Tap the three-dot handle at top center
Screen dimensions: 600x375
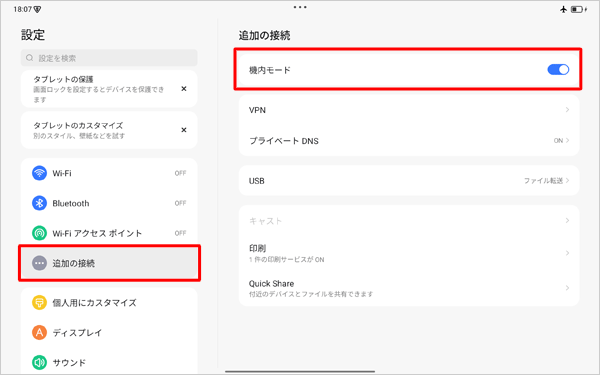300,7
